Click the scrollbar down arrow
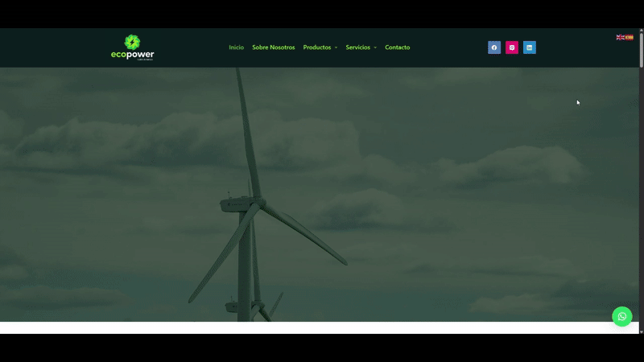644x362 pixels. point(641,331)
